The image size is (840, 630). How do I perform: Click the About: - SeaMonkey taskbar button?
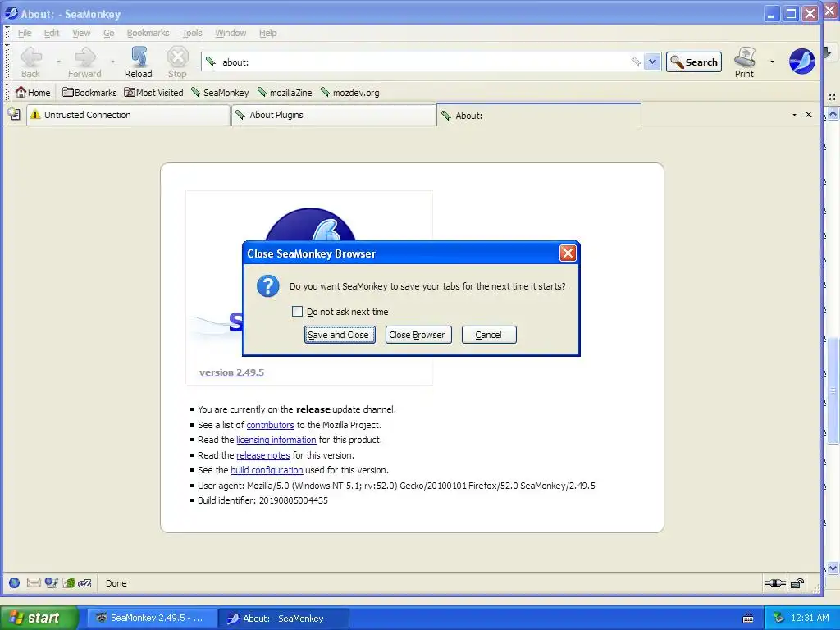click(284, 619)
